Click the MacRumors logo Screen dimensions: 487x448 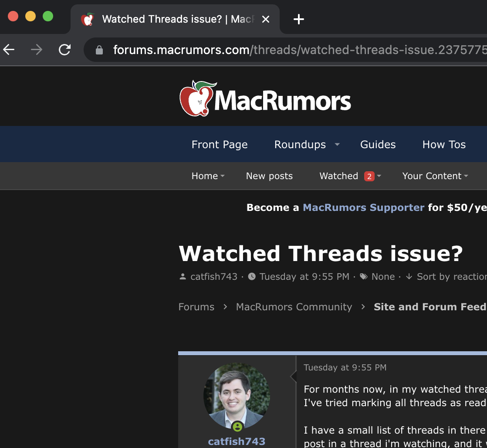pos(265,98)
